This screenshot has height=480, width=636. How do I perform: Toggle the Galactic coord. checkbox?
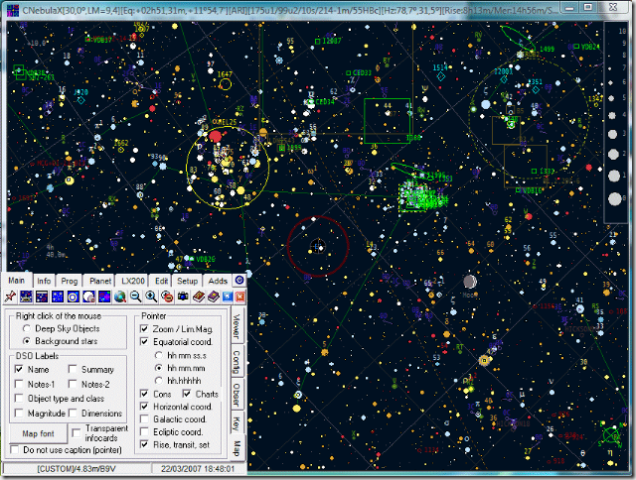(146, 419)
